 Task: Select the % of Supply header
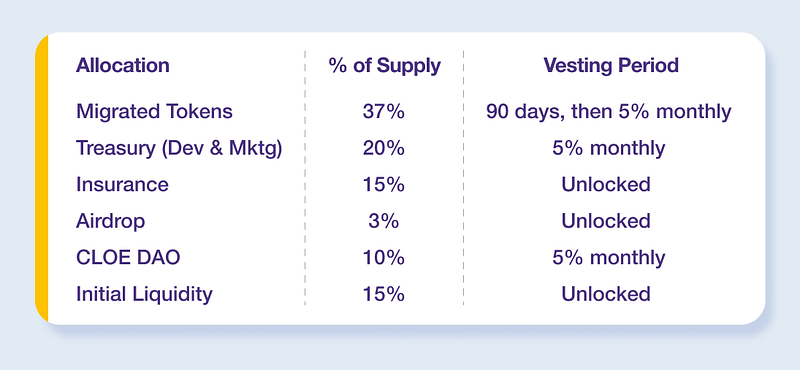385,65
